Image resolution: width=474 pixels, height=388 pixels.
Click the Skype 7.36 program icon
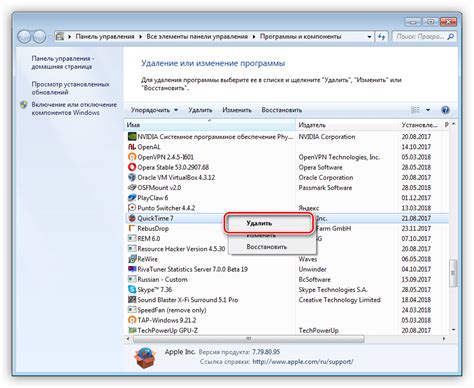point(132,289)
